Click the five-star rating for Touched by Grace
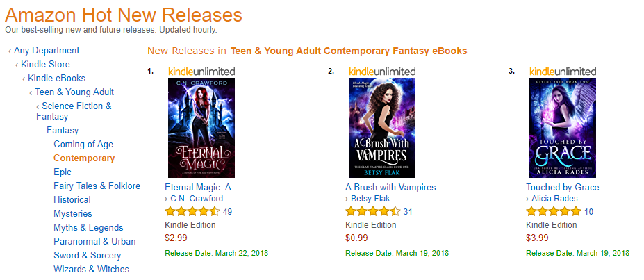This screenshot has width=644, height=280. click(554, 212)
